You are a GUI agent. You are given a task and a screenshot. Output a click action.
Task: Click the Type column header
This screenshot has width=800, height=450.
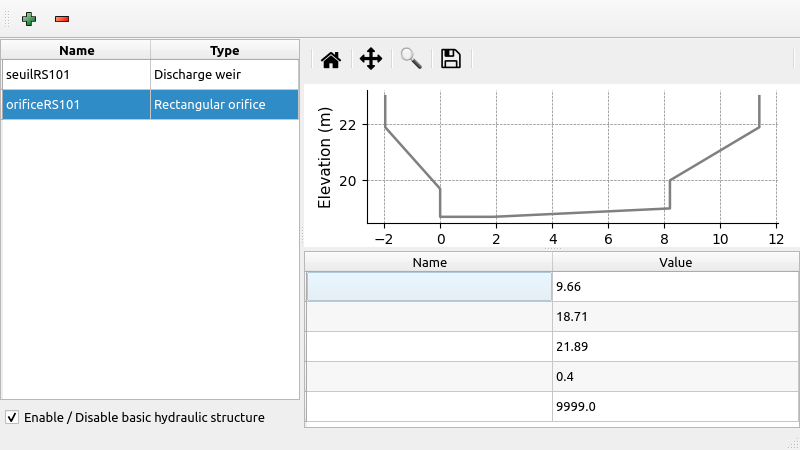224,50
